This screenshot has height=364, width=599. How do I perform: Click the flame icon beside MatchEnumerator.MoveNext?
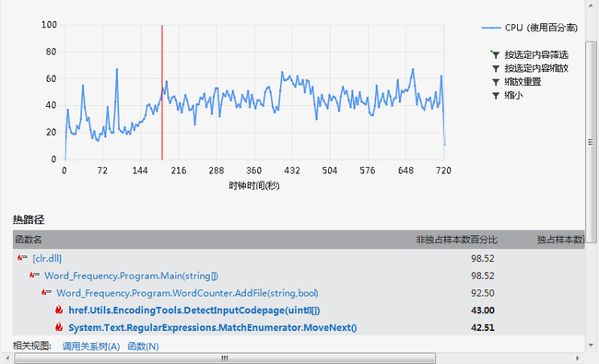coord(59,327)
